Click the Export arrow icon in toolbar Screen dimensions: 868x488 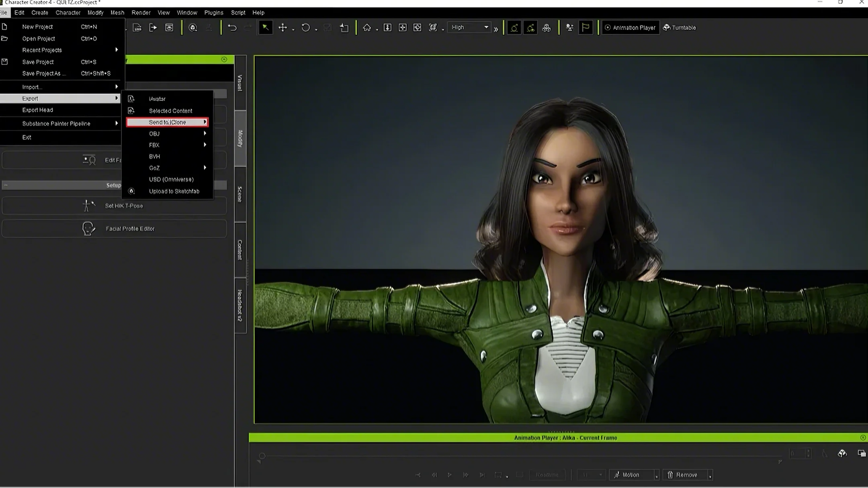[x=153, y=28]
